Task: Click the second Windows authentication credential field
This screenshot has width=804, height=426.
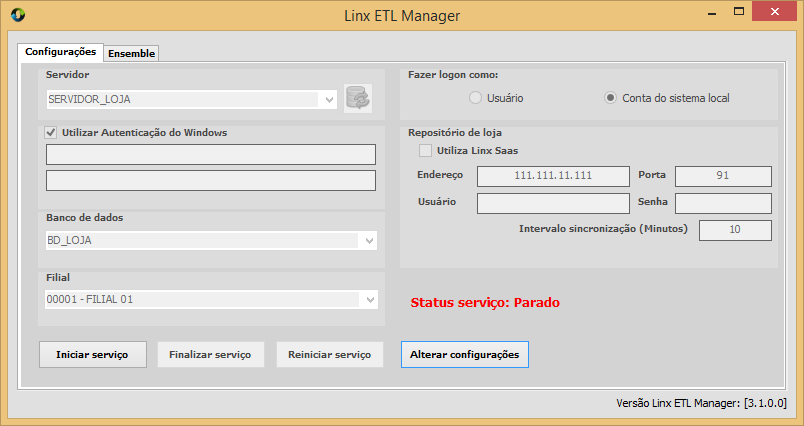Action: coord(211,180)
